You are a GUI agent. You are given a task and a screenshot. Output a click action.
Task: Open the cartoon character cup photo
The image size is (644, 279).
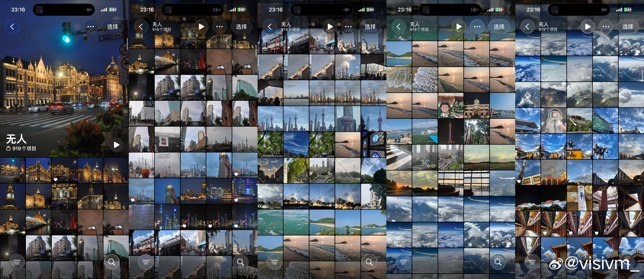click(451, 106)
